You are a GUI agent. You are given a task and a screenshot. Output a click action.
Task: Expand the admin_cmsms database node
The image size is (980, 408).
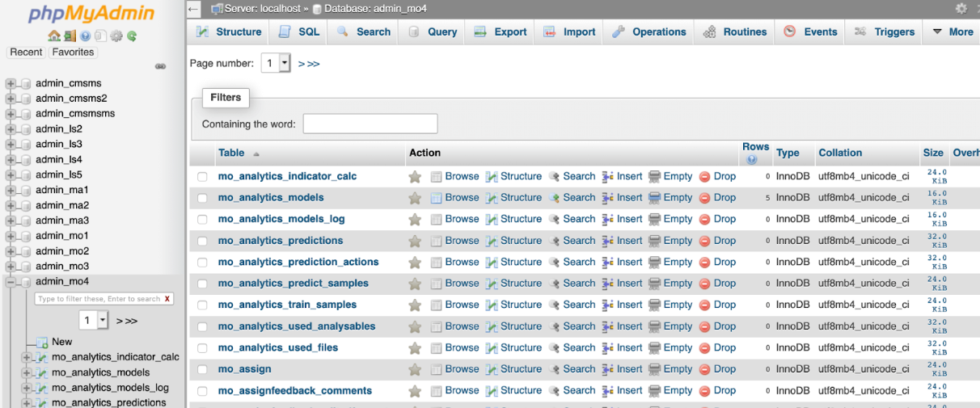point(11,83)
